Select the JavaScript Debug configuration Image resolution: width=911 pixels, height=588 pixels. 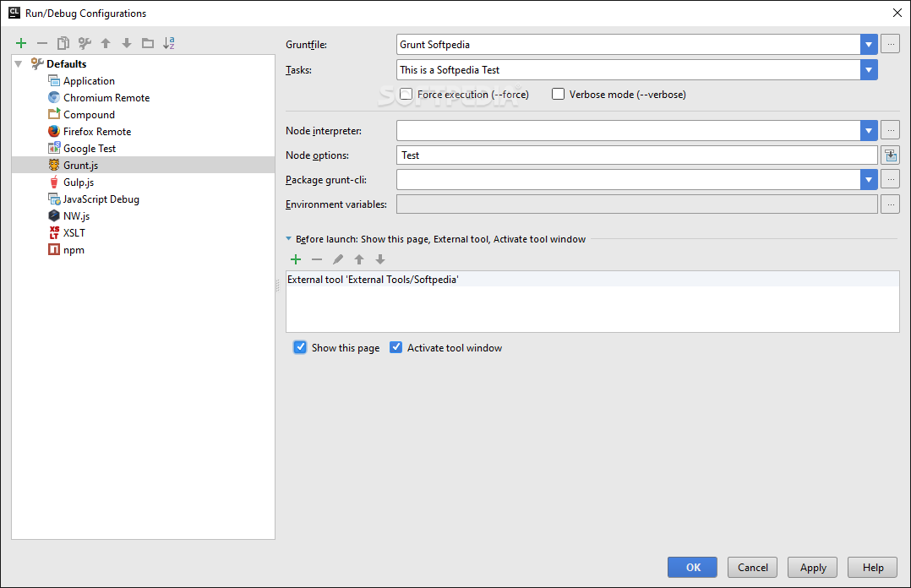[101, 199]
